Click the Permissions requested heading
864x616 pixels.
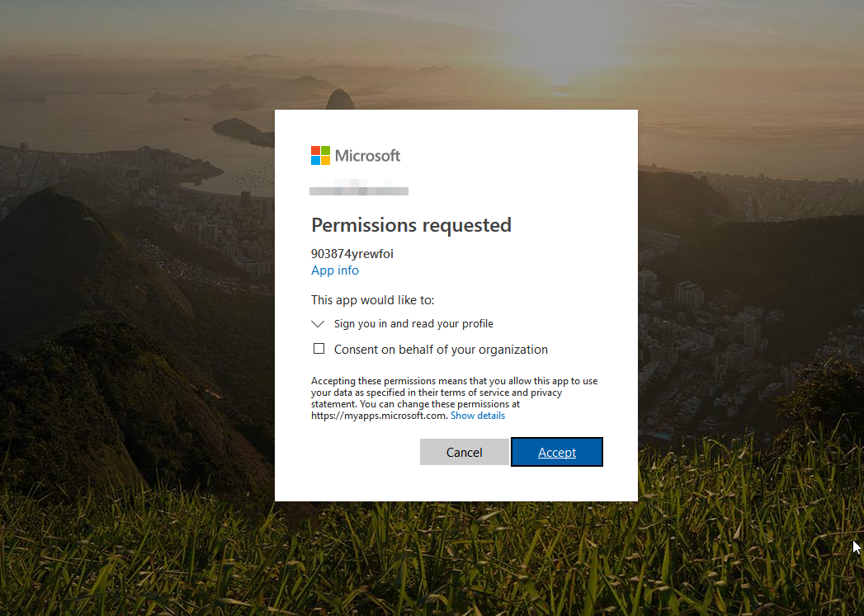click(x=411, y=224)
